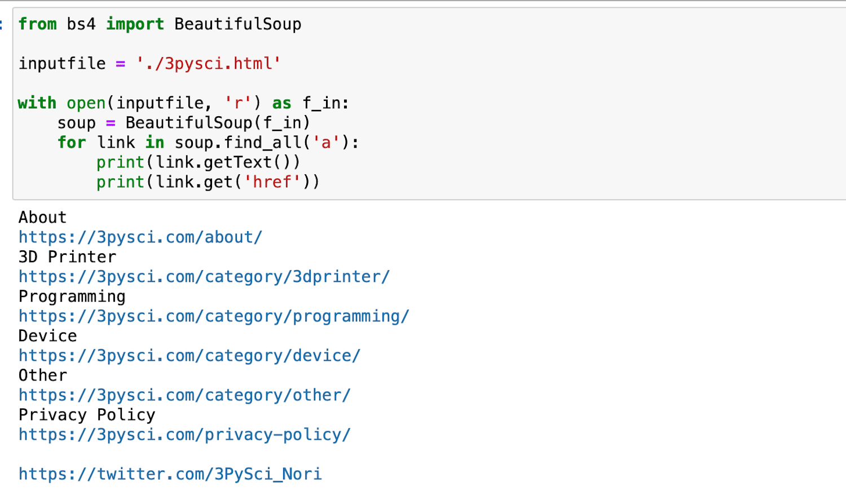This screenshot has height=504, width=846.
Task: Open the 3pysci.com/about/ link
Action: tap(140, 237)
